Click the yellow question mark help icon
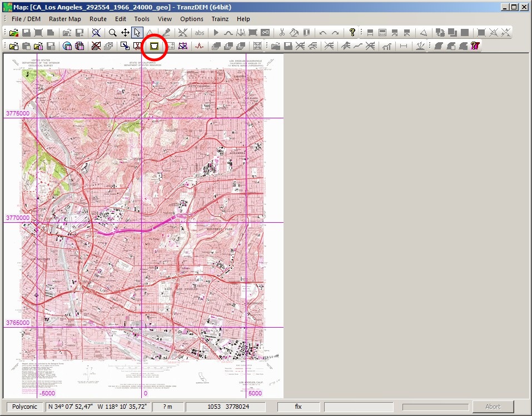Image resolution: width=532 pixels, height=416 pixels. (352, 33)
